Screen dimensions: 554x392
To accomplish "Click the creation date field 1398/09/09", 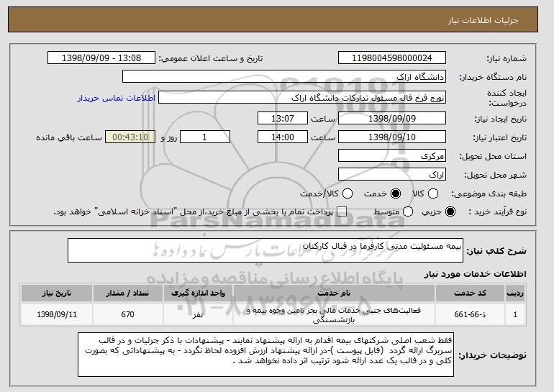I will (x=392, y=118).
